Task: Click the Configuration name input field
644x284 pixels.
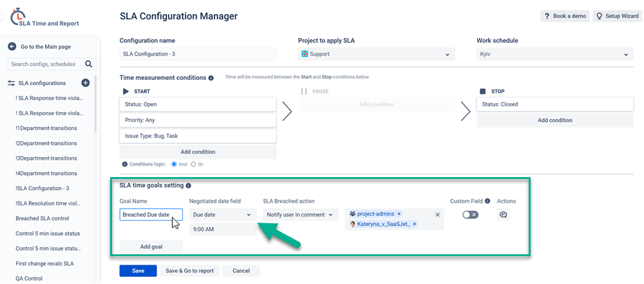Action: [198, 54]
